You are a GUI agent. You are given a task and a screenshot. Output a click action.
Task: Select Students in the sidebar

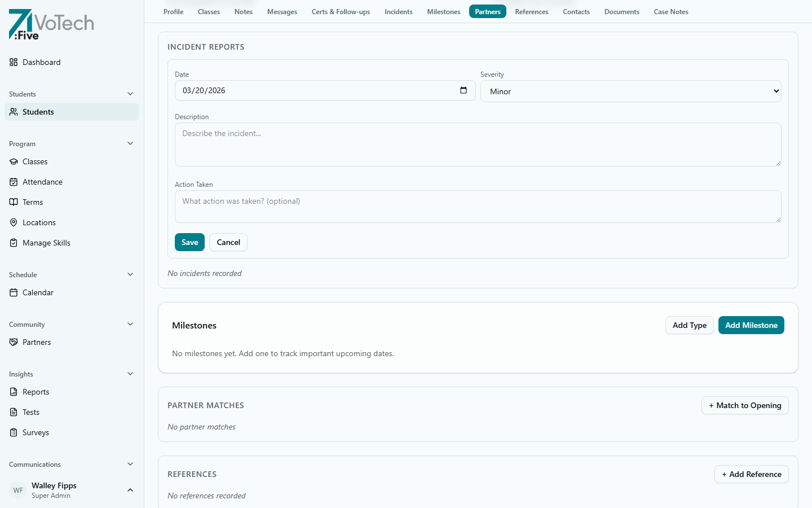pyautogui.click(x=37, y=111)
